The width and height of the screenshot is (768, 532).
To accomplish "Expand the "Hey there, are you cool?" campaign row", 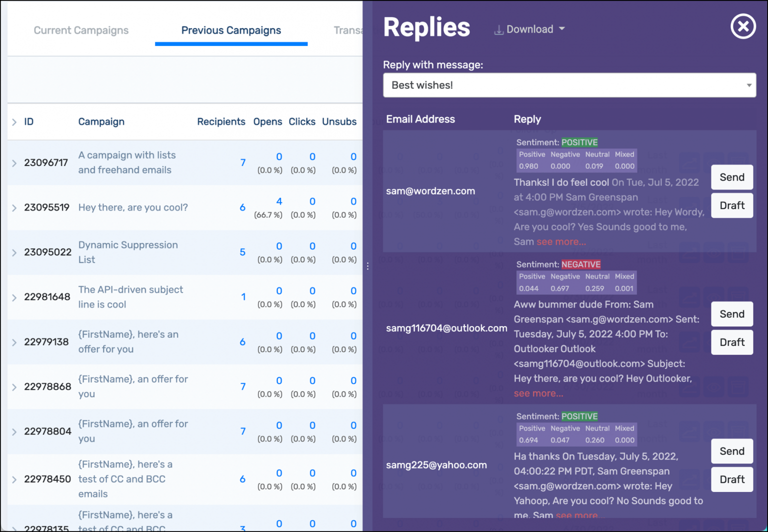I will (x=13, y=207).
